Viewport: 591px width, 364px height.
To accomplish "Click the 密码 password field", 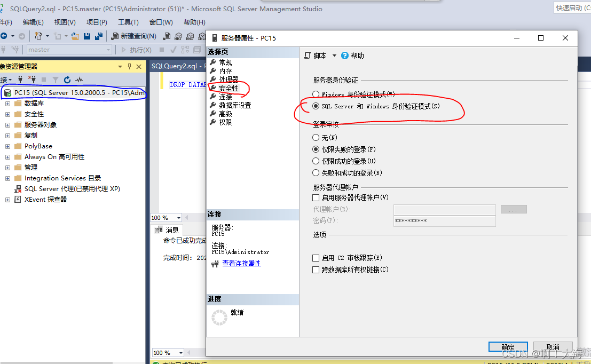I will click(444, 221).
